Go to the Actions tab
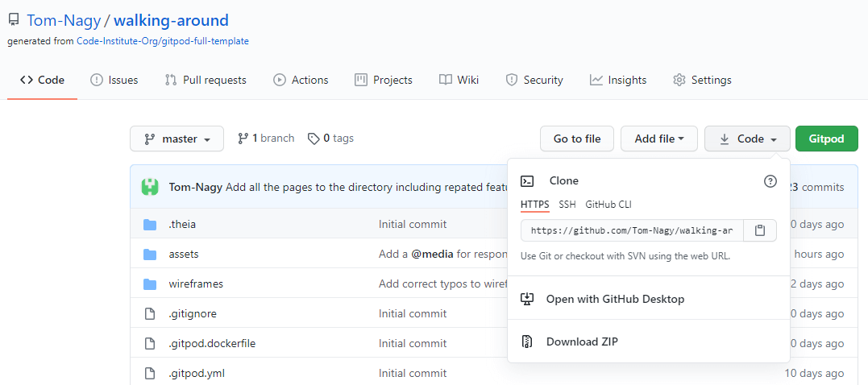 coord(301,81)
